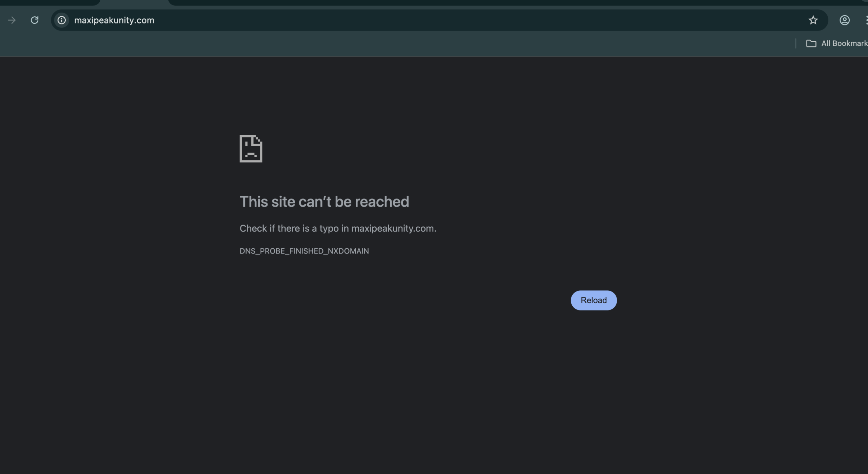Click maxipeakunity.com in the error message
This screenshot has height=474, width=868.
393,228
